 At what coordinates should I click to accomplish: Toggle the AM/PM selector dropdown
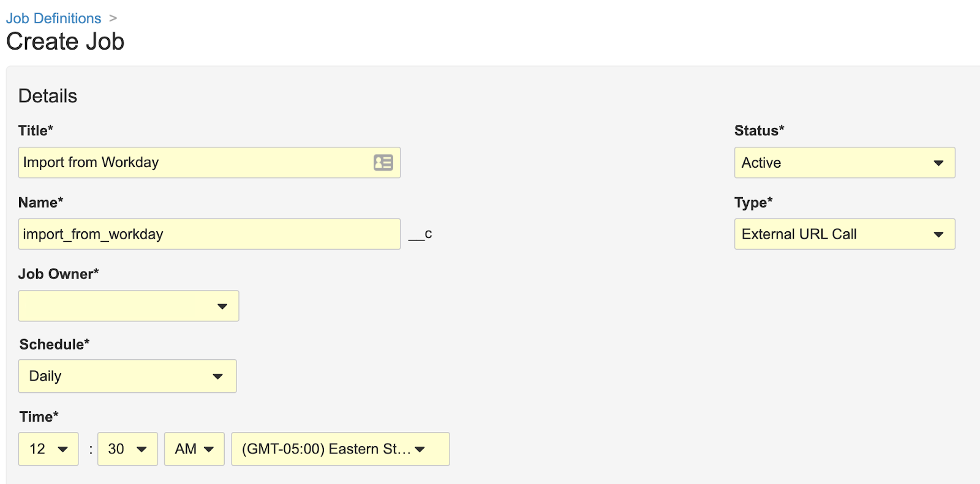click(x=194, y=449)
